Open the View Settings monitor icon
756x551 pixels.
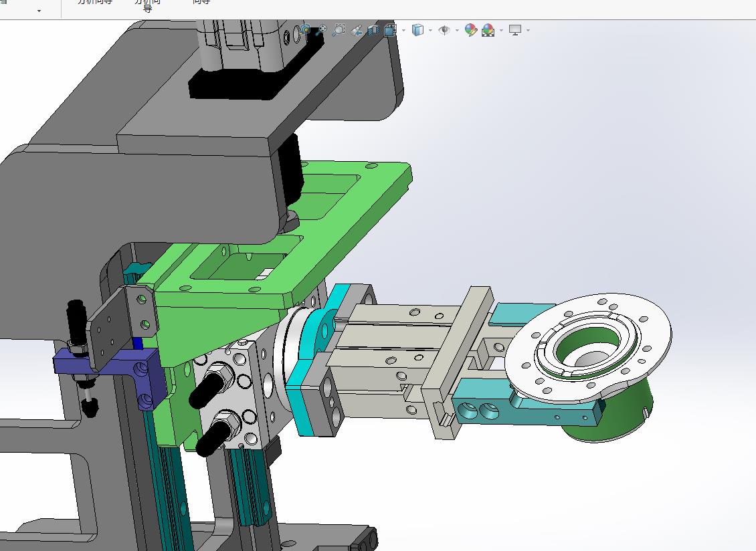coord(515,30)
